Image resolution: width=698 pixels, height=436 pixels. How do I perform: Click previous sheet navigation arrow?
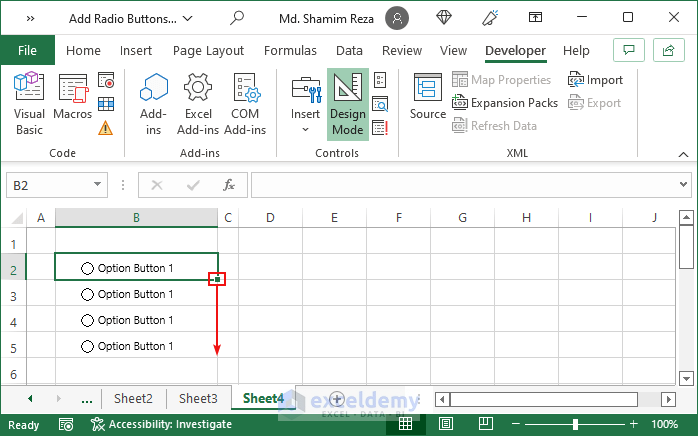pos(30,399)
